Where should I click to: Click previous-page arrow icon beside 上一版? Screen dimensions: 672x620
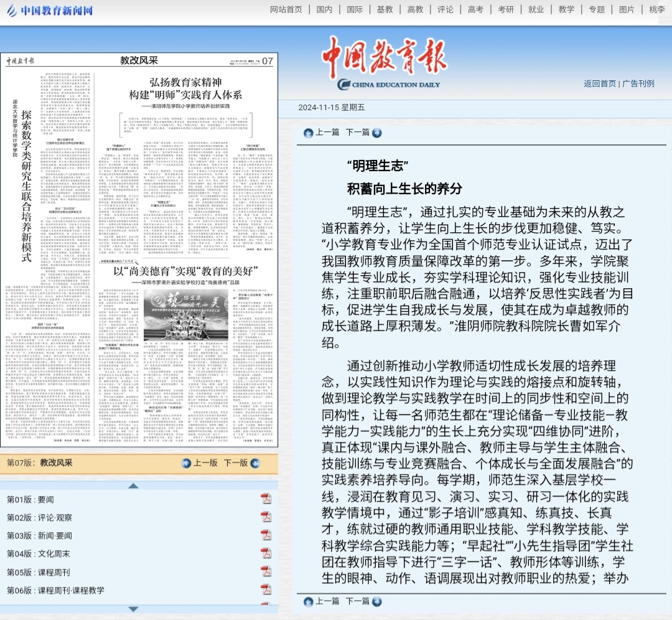tap(186, 463)
